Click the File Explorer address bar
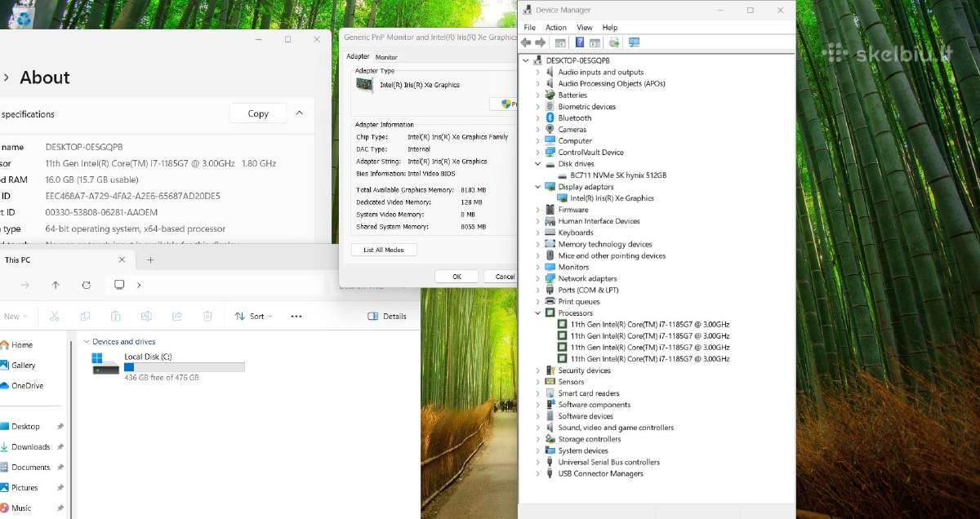Image resolution: width=980 pixels, height=519 pixels. coord(216,285)
